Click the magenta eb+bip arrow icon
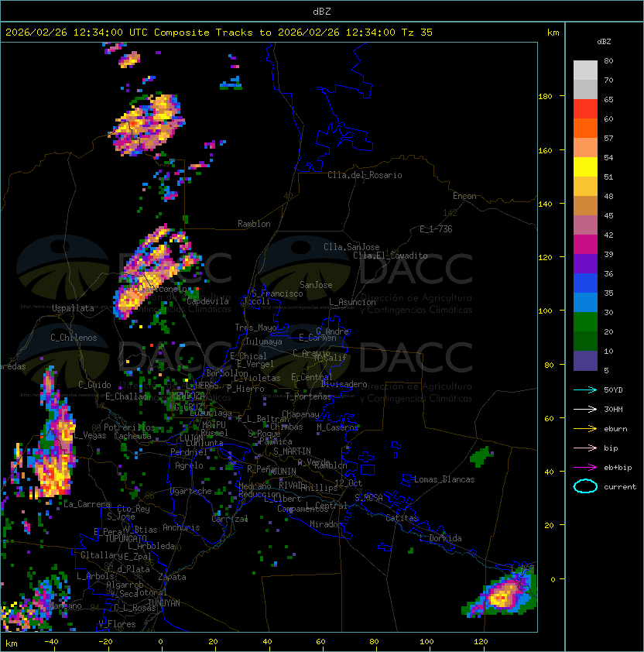Screen dimensions: 644x652 585,468
